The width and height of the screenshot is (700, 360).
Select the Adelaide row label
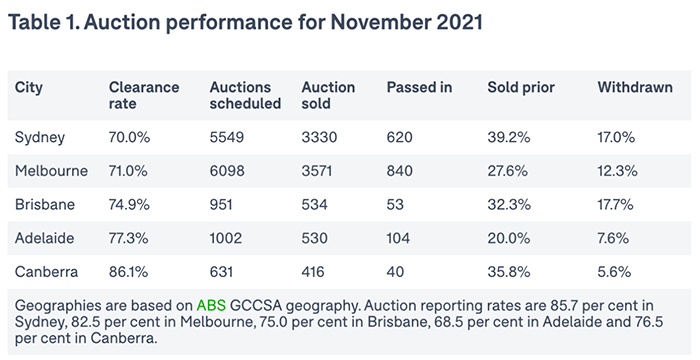tap(44, 238)
